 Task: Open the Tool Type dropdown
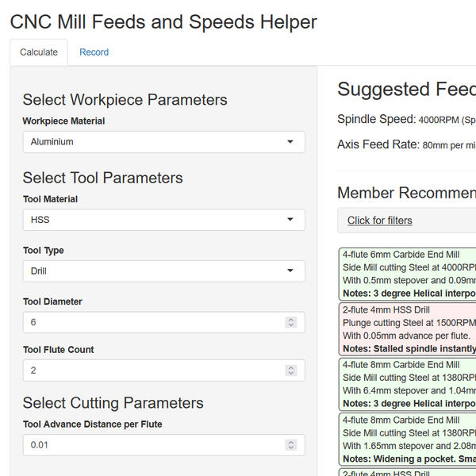click(x=163, y=271)
